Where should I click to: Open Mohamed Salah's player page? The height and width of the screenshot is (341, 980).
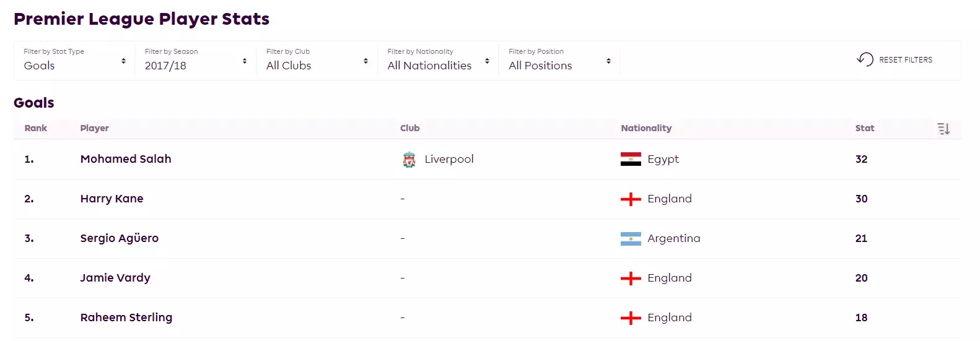(x=126, y=159)
